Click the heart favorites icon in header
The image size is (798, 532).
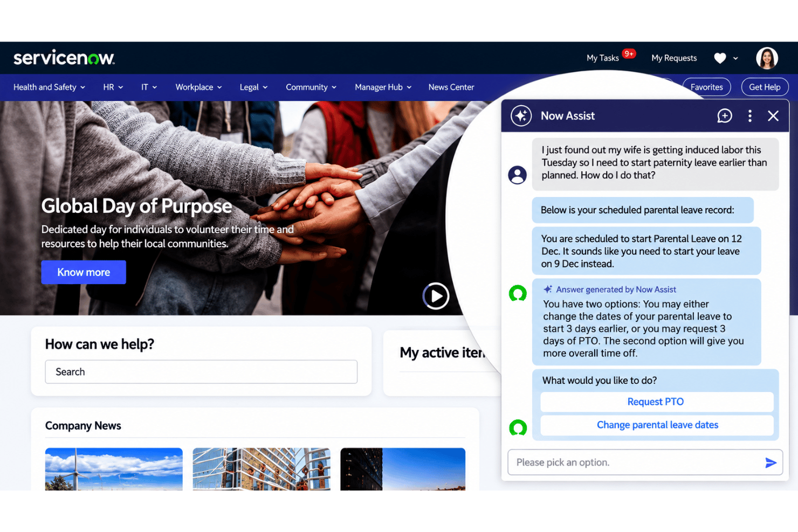720,58
